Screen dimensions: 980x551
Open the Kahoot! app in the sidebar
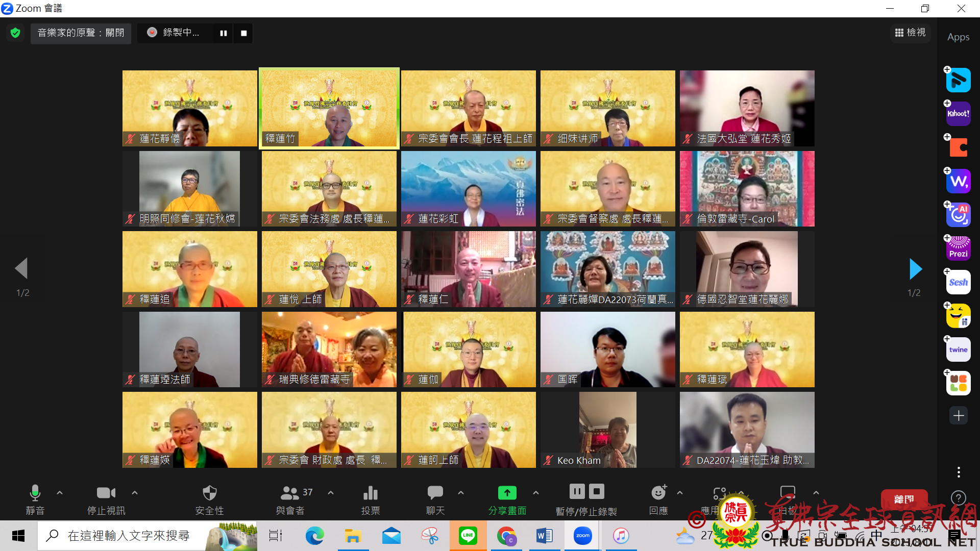[x=958, y=114]
